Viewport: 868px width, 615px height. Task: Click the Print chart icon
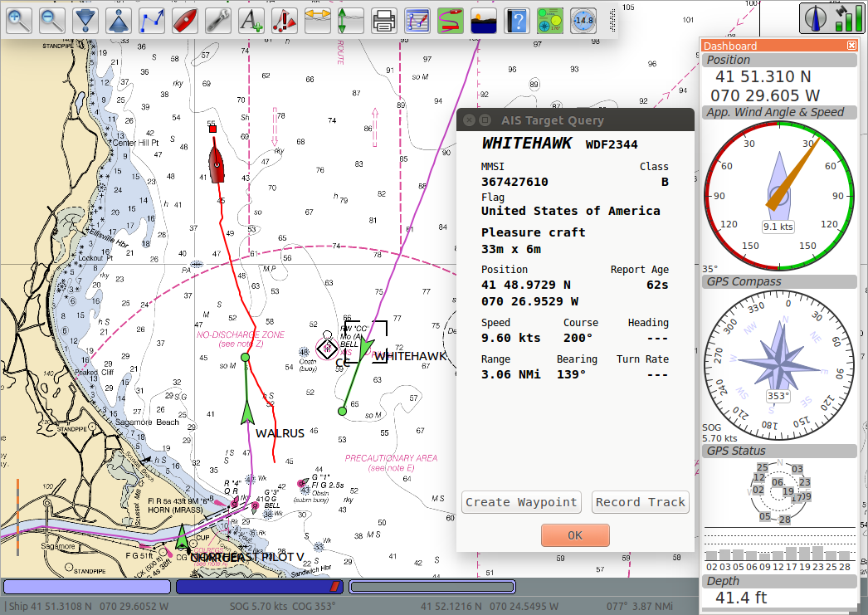pos(383,20)
